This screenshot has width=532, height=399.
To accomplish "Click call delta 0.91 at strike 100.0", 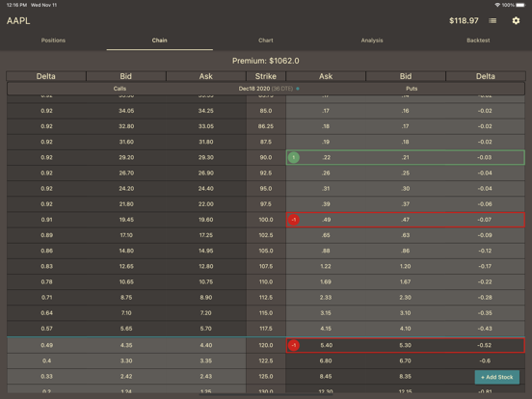I will (46, 220).
